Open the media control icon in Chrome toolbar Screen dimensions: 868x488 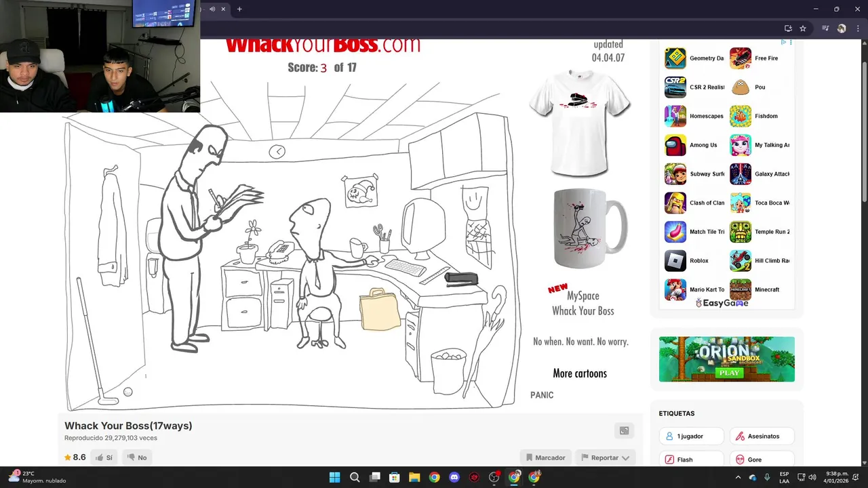click(x=825, y=28)
